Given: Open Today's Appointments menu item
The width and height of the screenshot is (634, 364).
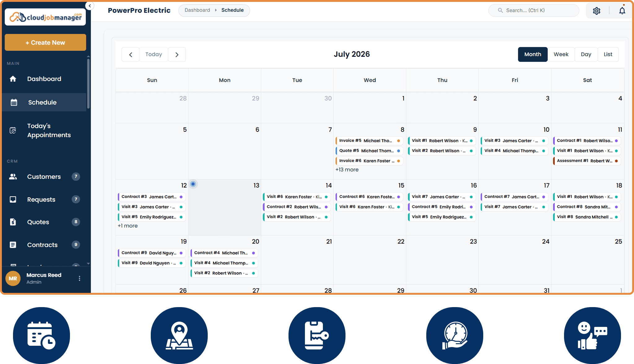Looking at the screenshot, I should (44, 131).
